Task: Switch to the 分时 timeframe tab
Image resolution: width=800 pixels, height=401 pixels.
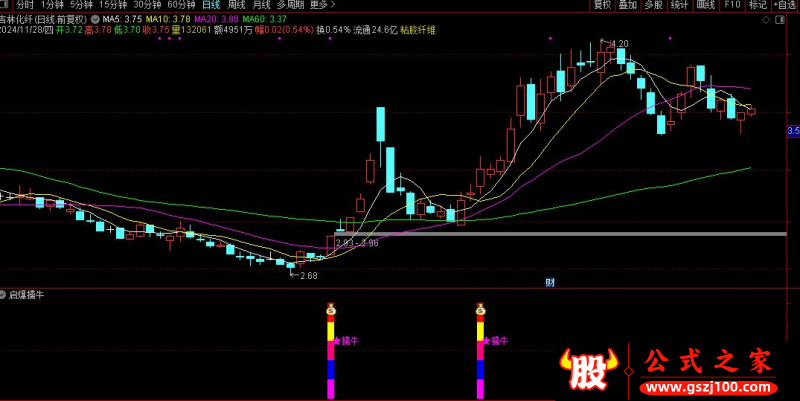Action: pos(24,5)
